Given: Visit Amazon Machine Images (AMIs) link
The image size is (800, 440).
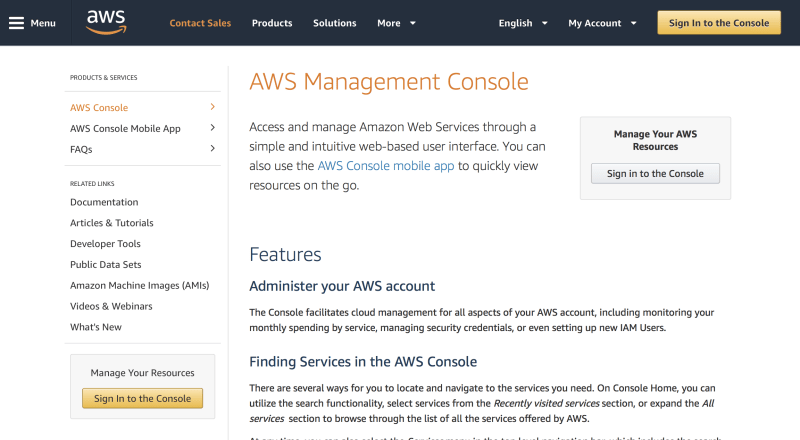Looking at the screenshot, I should tap(139, 285).
